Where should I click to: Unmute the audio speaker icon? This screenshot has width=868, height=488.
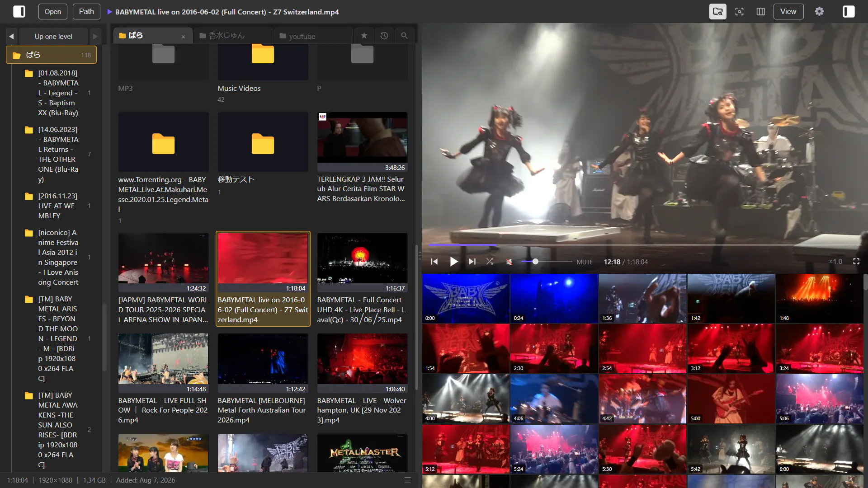(509, 262)
